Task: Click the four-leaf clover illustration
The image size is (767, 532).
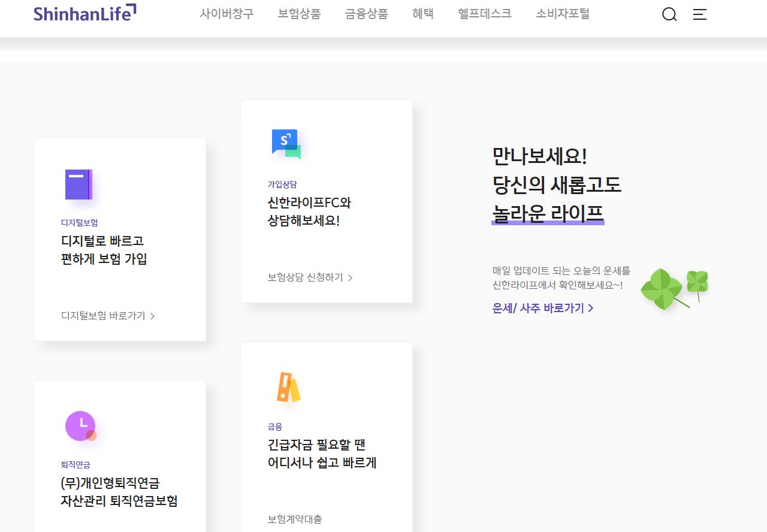Action: tap(674, 289)
